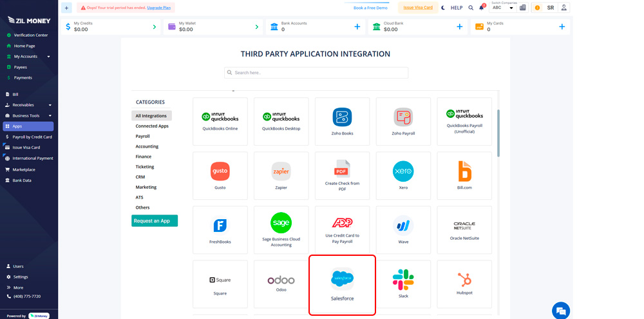The height and width of the screenshot is (319, 644).
Task: Open the live chat bubble icon
Action: [x=561, y=311]
